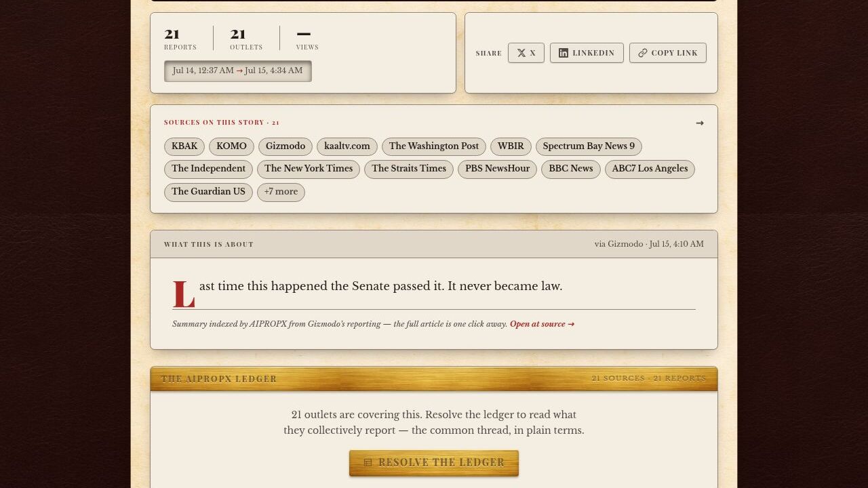Click the Views stat
This screenshot has width=868, height=488.
click(x=307, y=38)
